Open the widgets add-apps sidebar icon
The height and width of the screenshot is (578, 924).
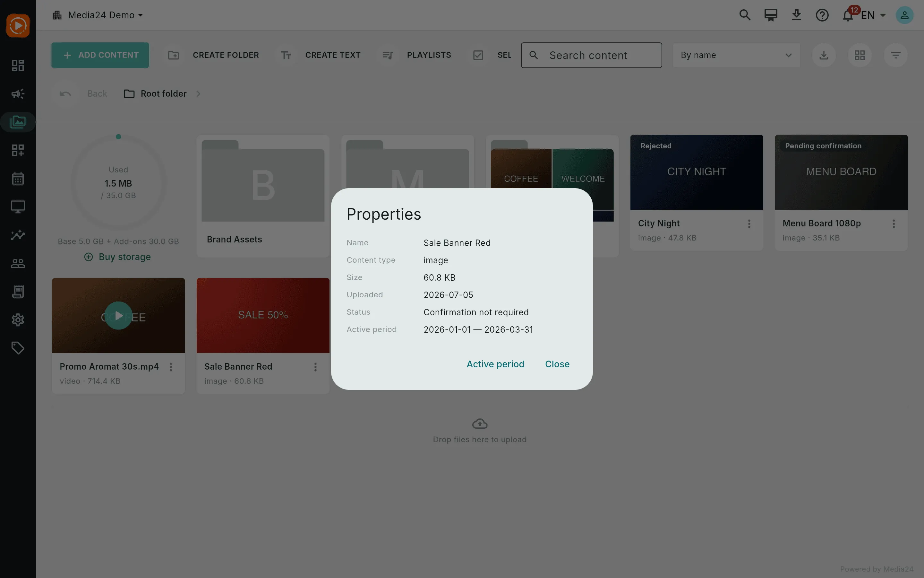click(18, 150)
